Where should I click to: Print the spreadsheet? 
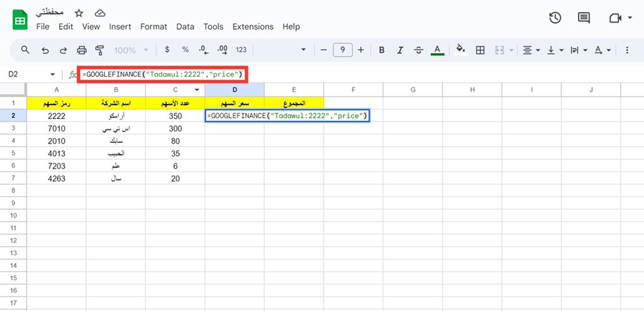[82, 50]
